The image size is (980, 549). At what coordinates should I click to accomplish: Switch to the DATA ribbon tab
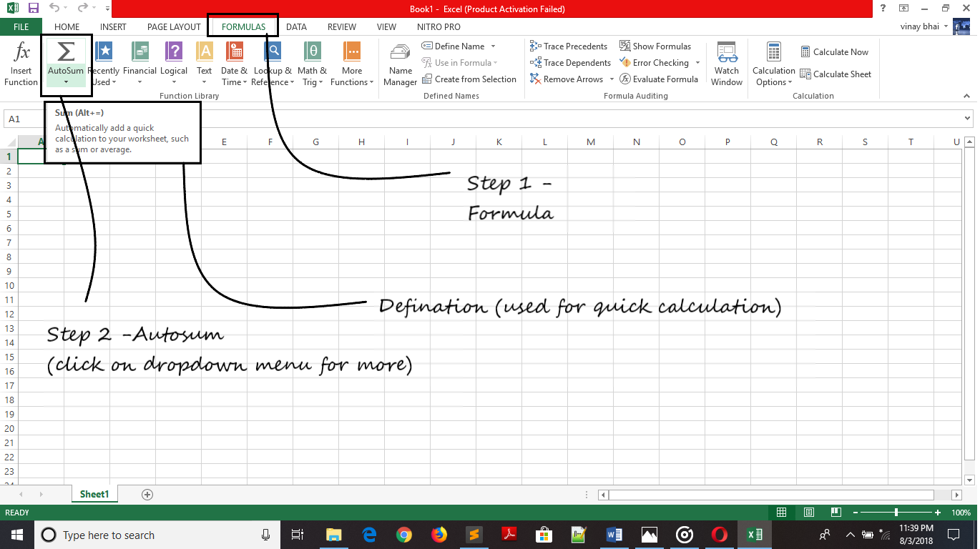pos(296,27)
